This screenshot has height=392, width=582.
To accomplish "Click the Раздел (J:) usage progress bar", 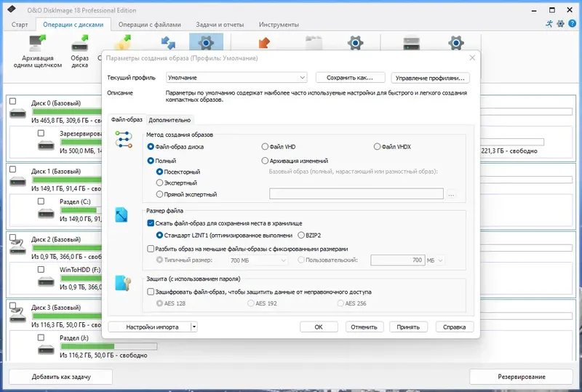I will click(x=108, y=346).
